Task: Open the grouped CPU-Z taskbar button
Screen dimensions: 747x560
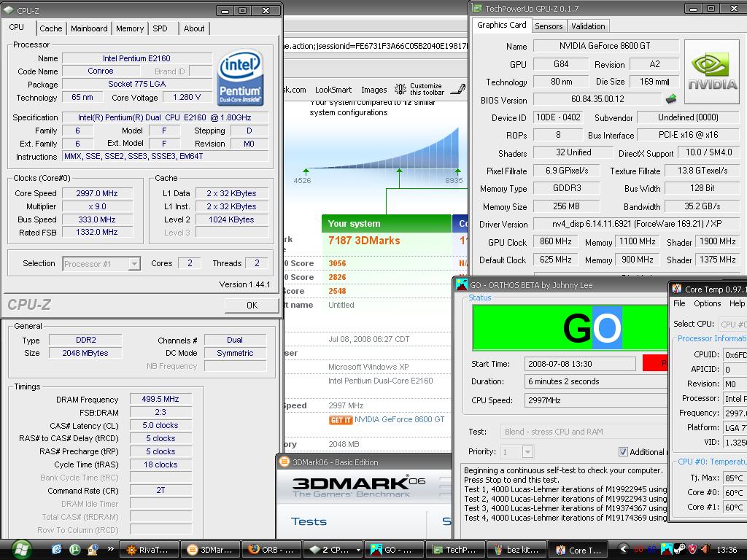Action: (333, 550)
